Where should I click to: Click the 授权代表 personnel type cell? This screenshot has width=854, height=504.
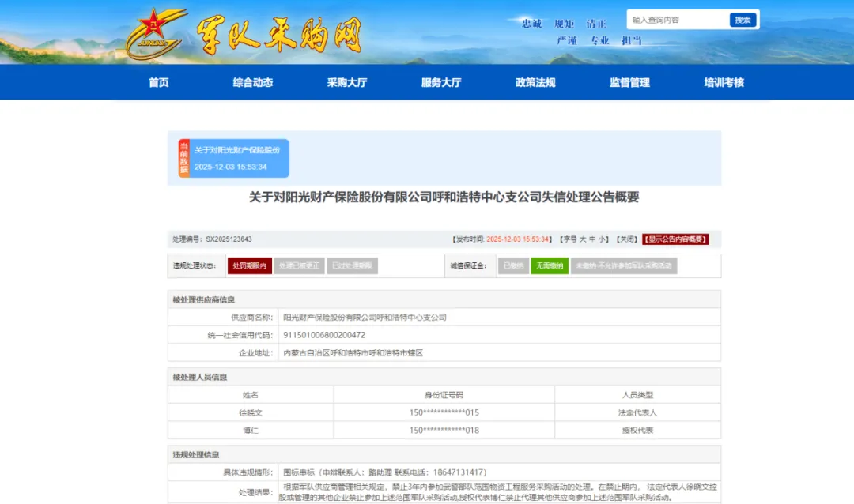pos(637,431)
